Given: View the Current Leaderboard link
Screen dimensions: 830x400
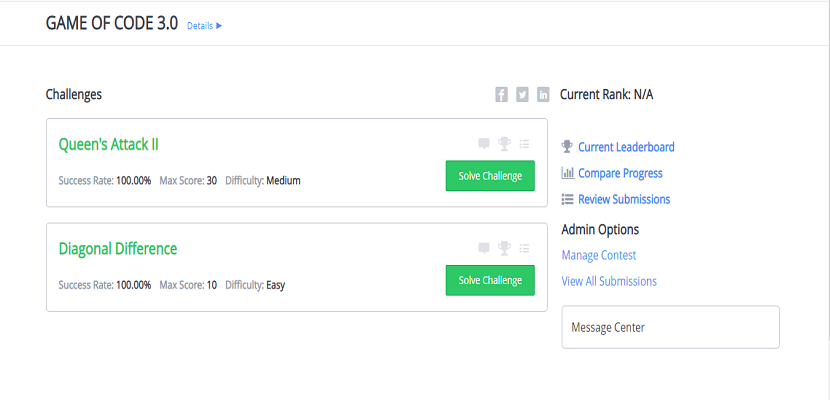Looking at the screenshot, I should click(x=626, y=147).
